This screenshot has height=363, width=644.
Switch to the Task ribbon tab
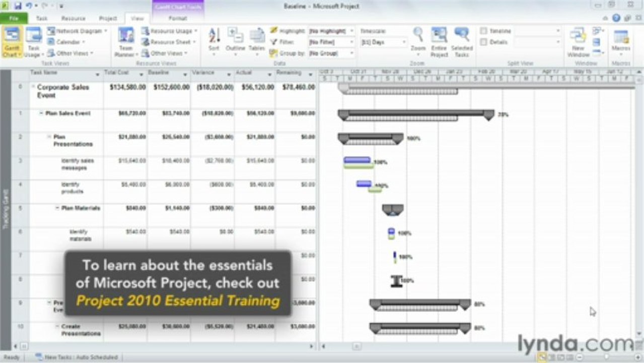pos(42,18)
